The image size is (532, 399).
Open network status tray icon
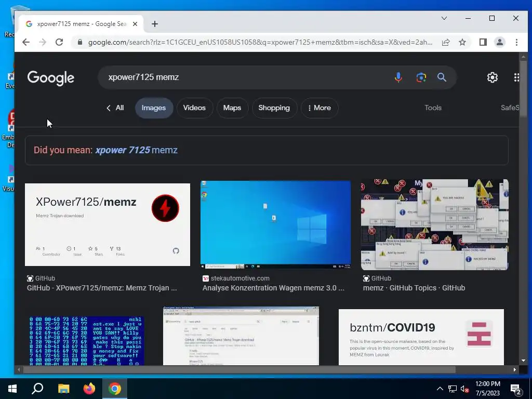pos(453,389)
